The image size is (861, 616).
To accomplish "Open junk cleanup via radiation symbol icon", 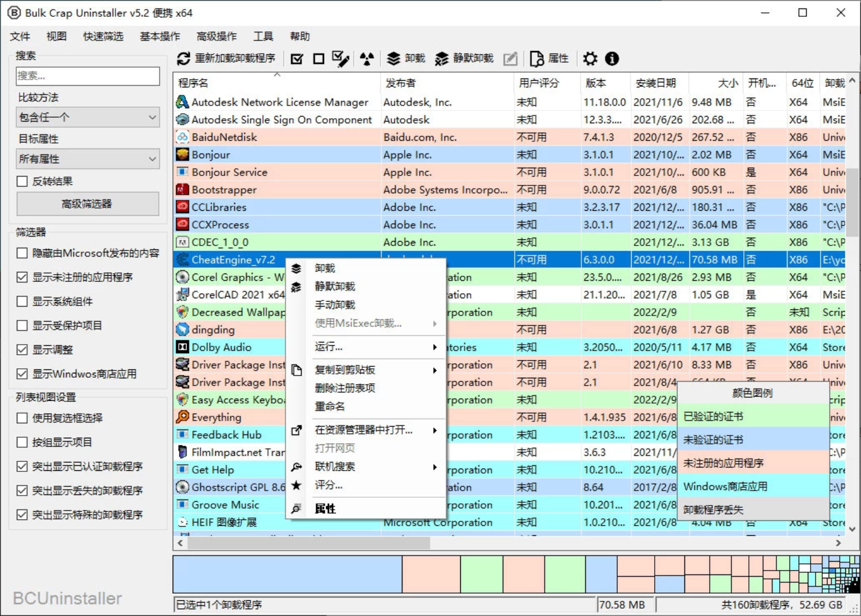I will tap(367, 58).
